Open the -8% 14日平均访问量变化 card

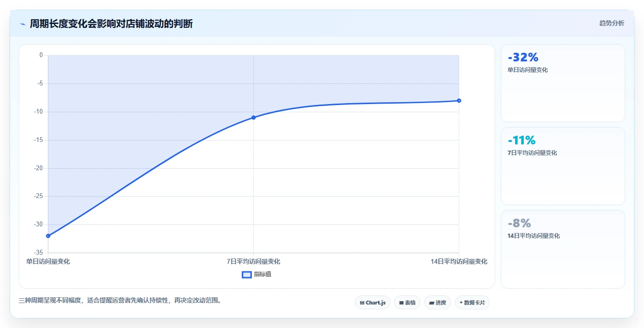tap(563, 249)
